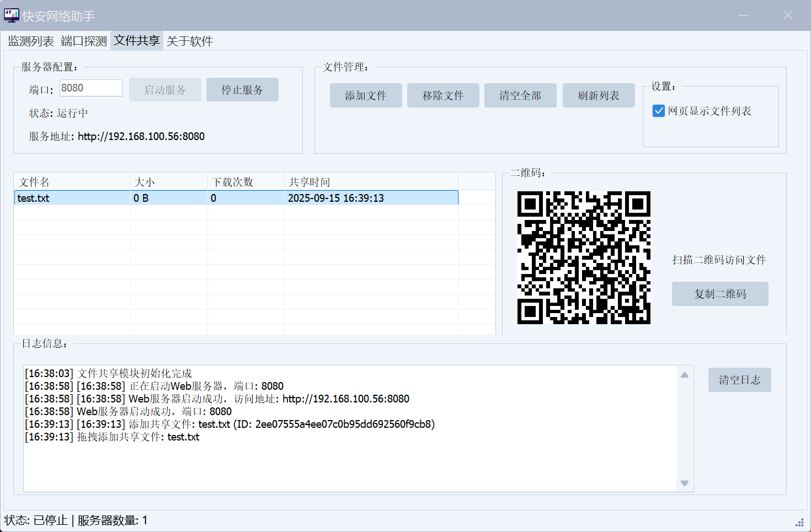The image size is (811, 532).
Task: Clear the log with 清空日志
Action: point(740,380)
